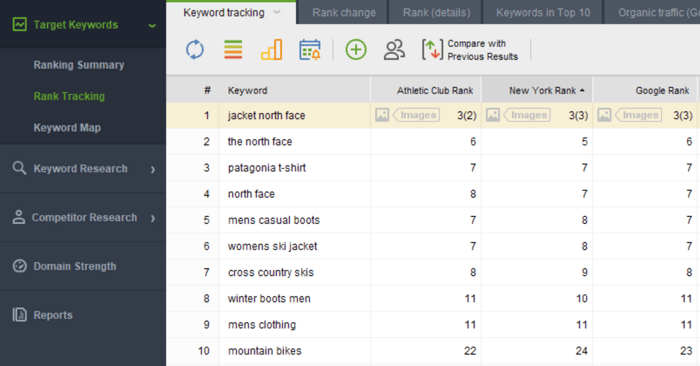Click the Images tag in Athletic Club Rank column
Image resolution: width=700 pixels, height=366 pixels.
[x=416, y=115]
